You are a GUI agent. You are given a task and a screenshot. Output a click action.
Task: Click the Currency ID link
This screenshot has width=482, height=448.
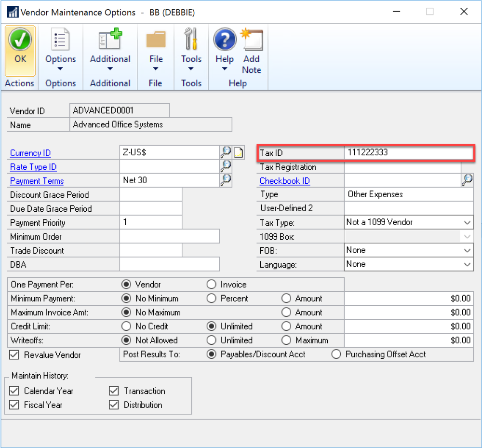[30, 153]
